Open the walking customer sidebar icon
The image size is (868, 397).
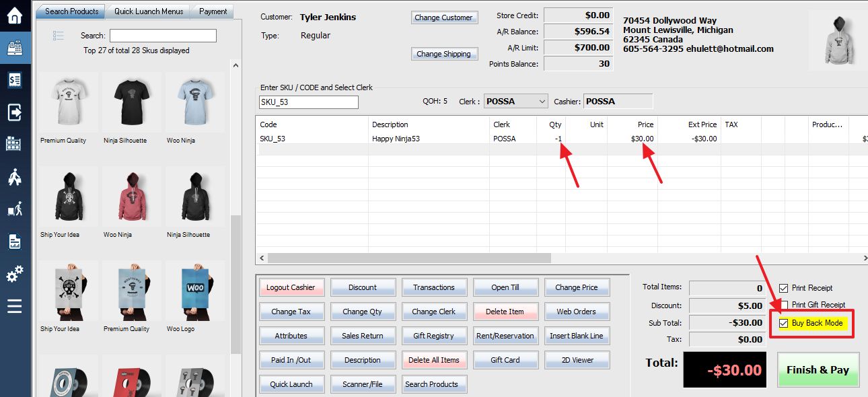click(15, 177)
